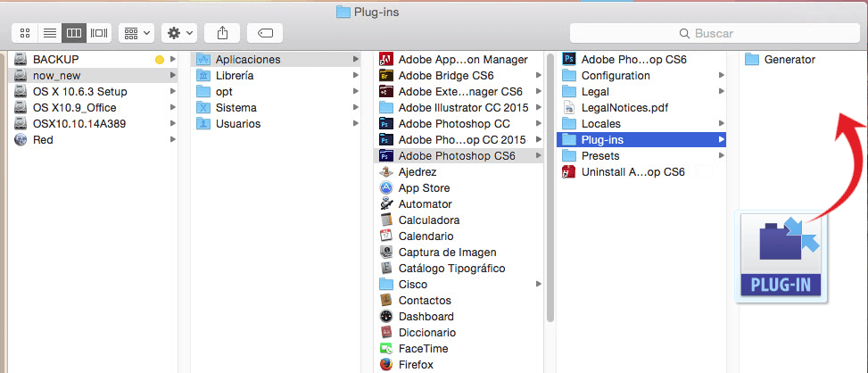
Task: Select the OSX10.10.14A389 drive icon
Action: click(21, 123)
